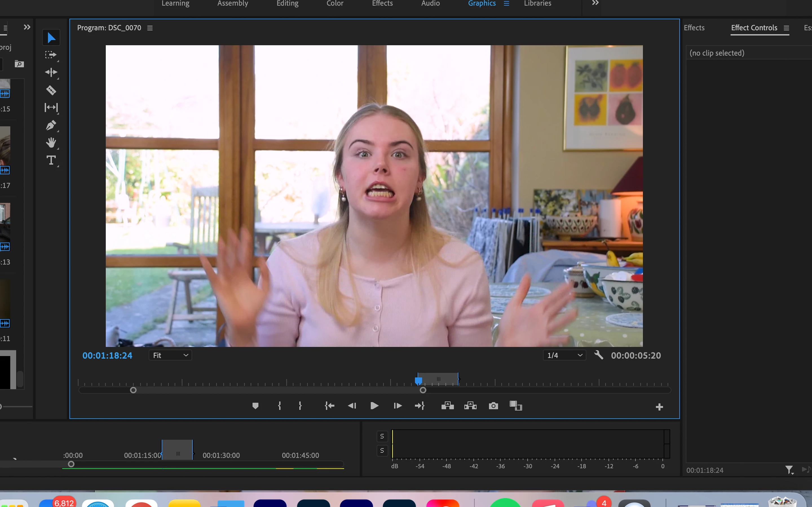Click the blue playhead on monitor timeline
The width and height of the screenshot is (812, 507).
coord(418,381)
